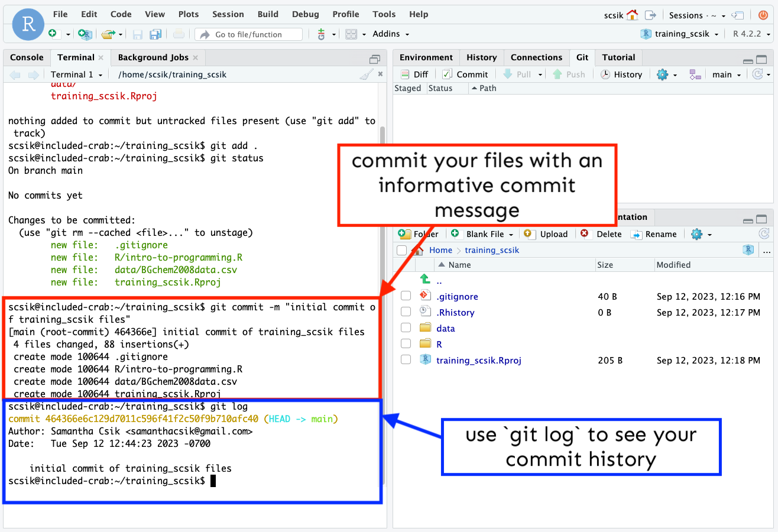Open the Session menu

(x=228, y=14)
